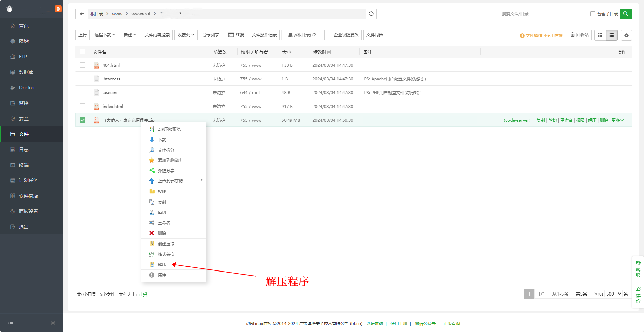Image resolution: width=644 pixels, height=332 pixels.
Task: Check the box for index.html
Action: (x=83, y=106)
